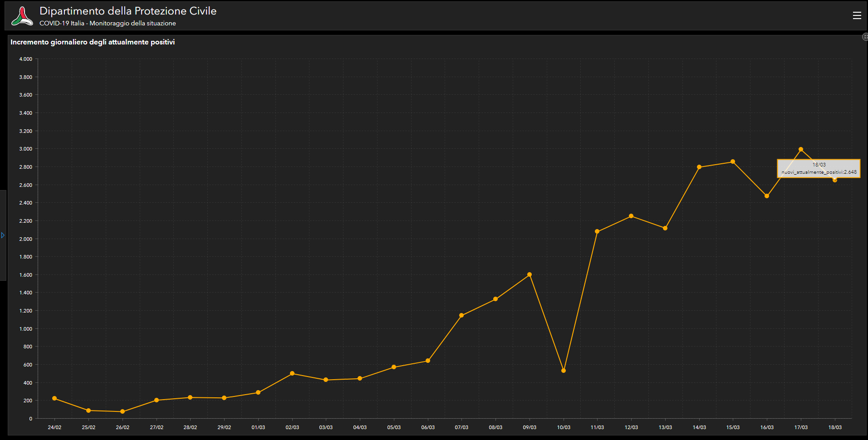Select the 11/03 data point on the line
868x440 pixels.
(597, 231)
